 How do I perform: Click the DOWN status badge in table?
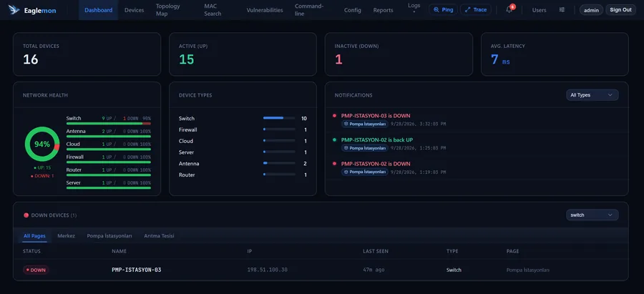[36, 270]
